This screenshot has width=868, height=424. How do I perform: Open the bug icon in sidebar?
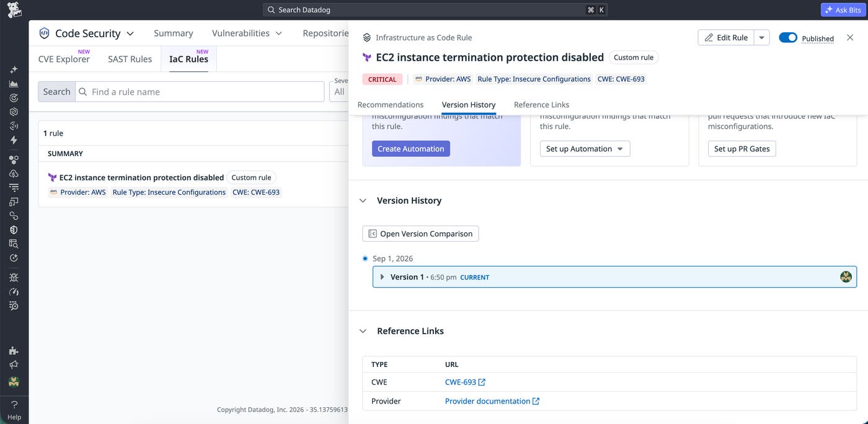coord(14,277)
